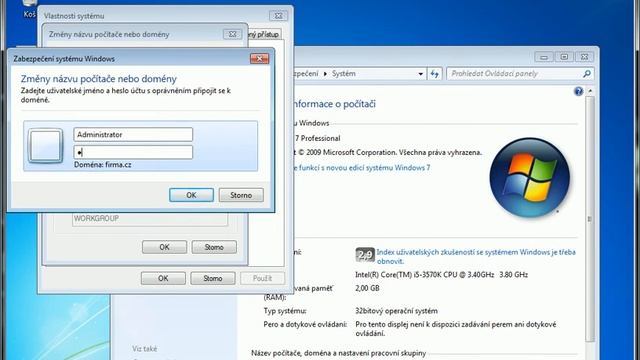
Task: Click the Recycle Bin desktop icon
Action: [x=29, y=8]
